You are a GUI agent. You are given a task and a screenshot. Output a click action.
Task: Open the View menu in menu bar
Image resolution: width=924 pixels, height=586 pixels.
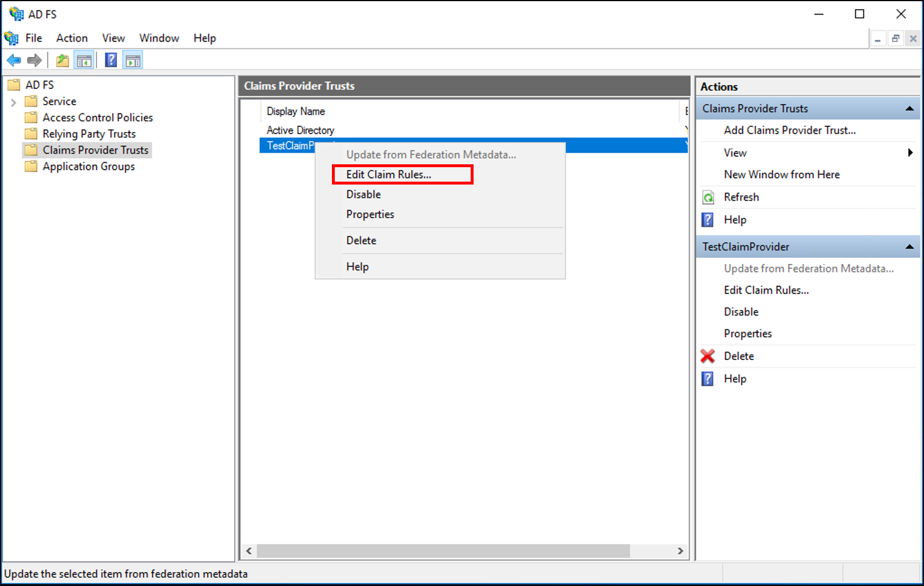113,38
